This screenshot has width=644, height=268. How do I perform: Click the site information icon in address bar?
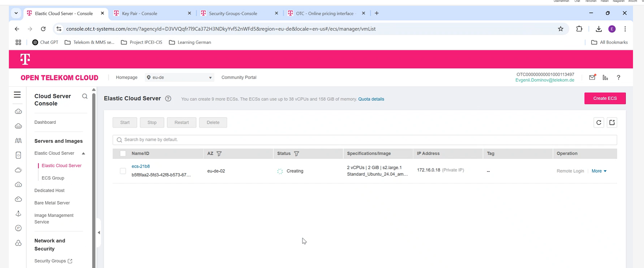(x=59, y=29)
